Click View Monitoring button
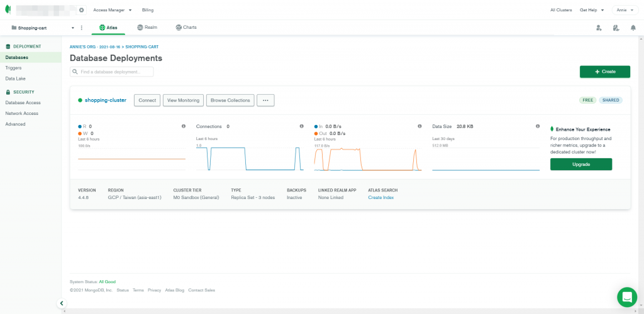 tap(183, 100)
